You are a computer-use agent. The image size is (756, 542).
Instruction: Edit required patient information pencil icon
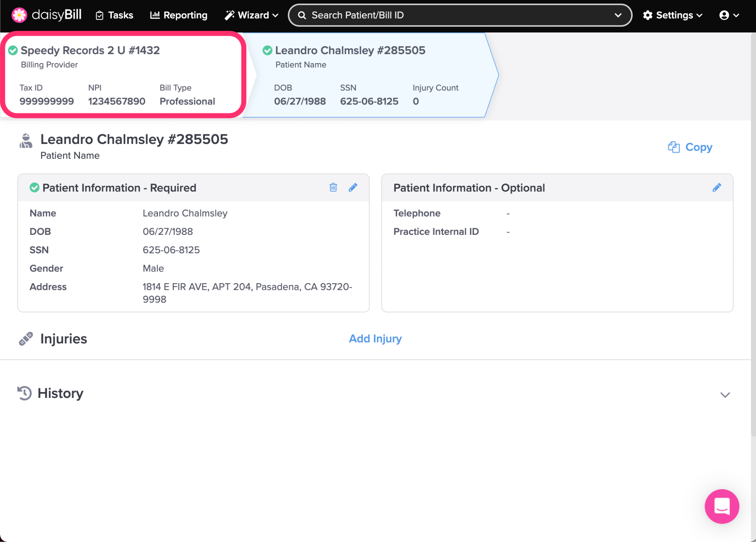pos(353,188)
